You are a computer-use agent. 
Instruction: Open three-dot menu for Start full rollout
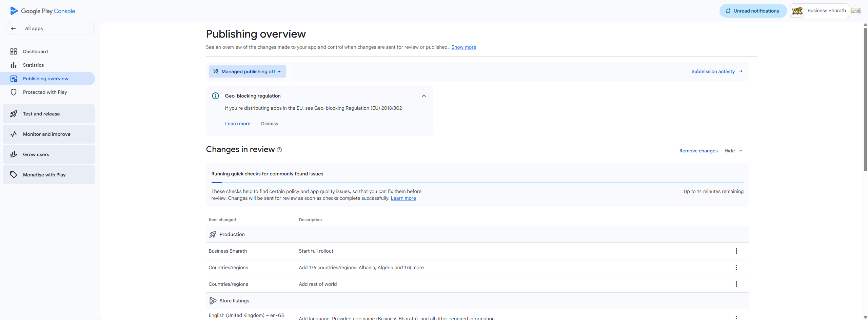[x=736, y=251]
